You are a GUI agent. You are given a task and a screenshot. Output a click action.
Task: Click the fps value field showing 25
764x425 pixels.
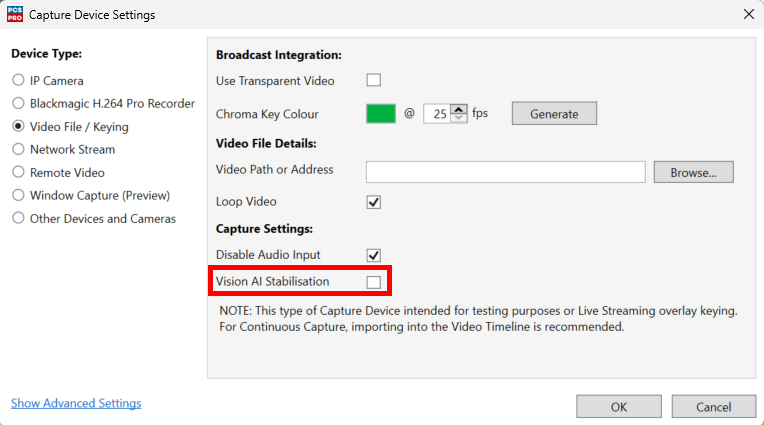pyautogui.click(x=437, y=114)
